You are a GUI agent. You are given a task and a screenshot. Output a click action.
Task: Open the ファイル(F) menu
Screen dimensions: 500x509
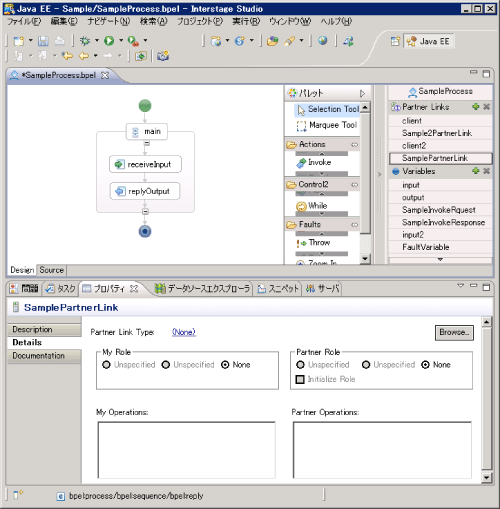point(24,21)
